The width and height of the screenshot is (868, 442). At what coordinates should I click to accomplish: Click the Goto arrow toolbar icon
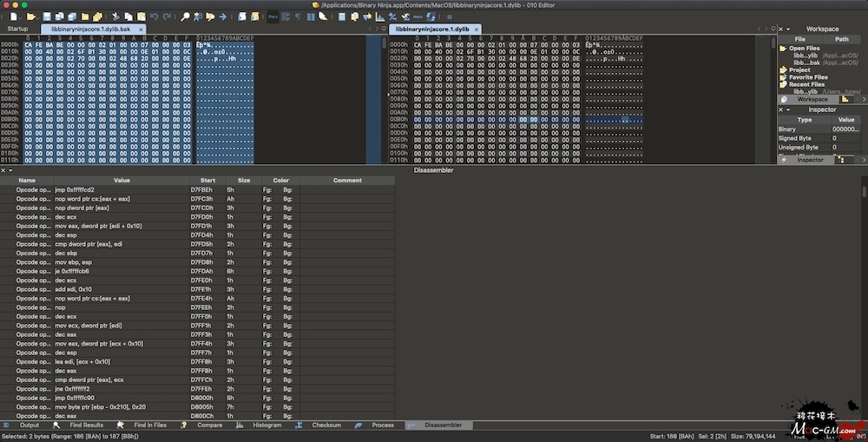click(x=222, y=16)
